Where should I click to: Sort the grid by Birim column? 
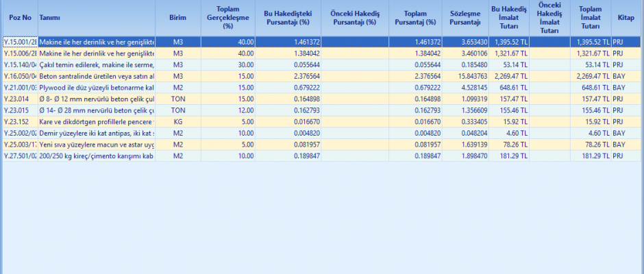[x=177, y=16]
